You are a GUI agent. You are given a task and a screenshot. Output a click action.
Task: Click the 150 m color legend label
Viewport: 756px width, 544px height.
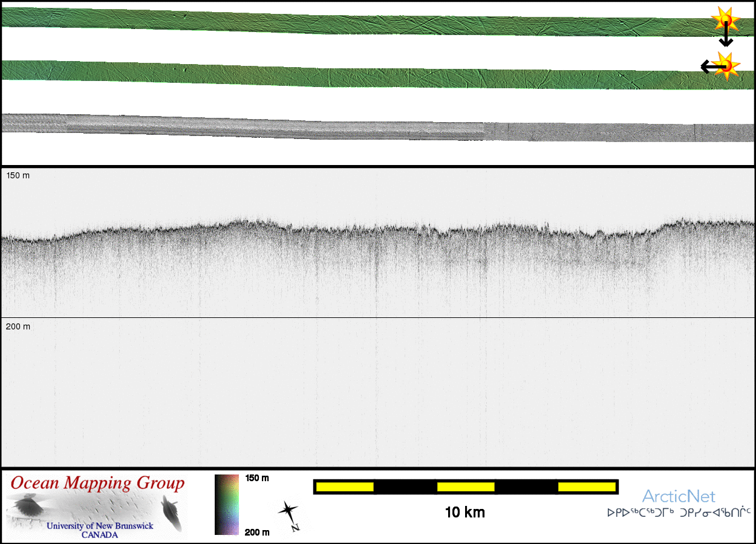coord(257,478)
